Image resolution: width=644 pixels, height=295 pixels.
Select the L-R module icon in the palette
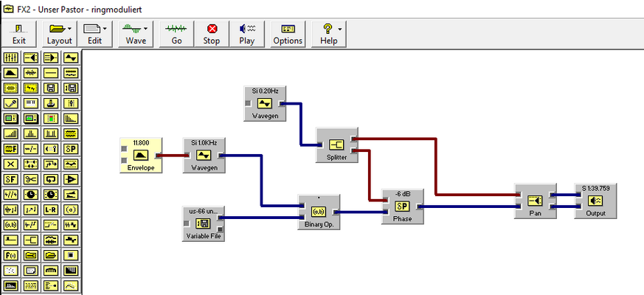coord(51,209)
